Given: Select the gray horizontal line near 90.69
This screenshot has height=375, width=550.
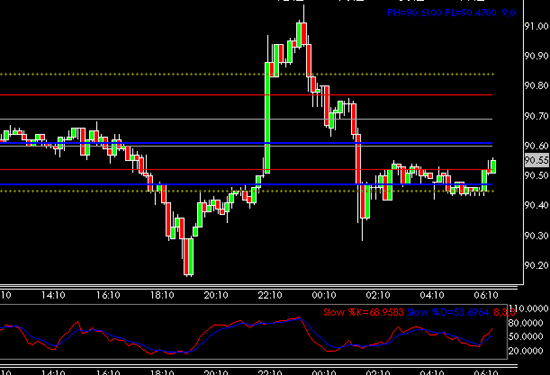Looking at the screenshot, I should pos(246,119).
